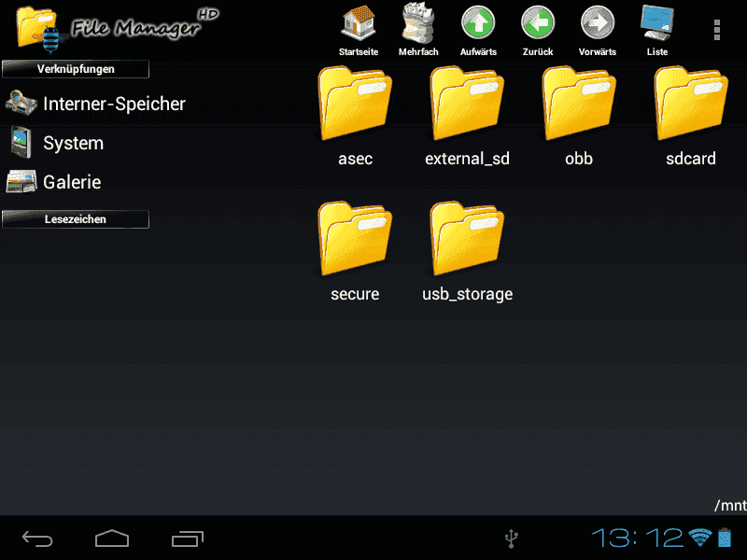Tap the battery status icon

(725, 538)
